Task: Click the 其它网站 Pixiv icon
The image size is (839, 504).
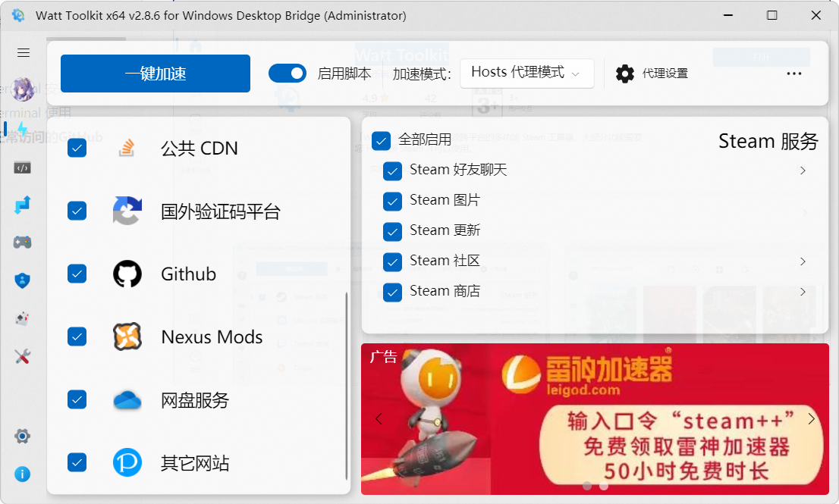Action: point(127,462)
